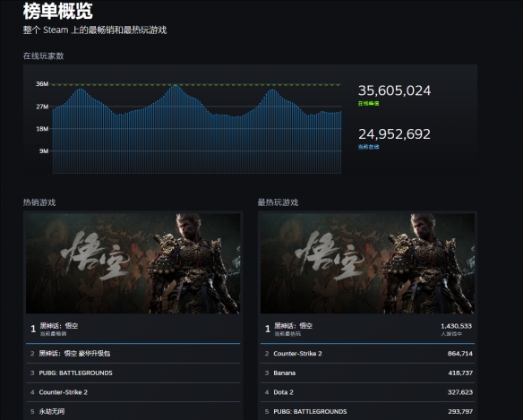The width and height of the screenshot is (523, 420).
Task: Click the 榜单概览 page title
Action: click(x=57, y=11)
